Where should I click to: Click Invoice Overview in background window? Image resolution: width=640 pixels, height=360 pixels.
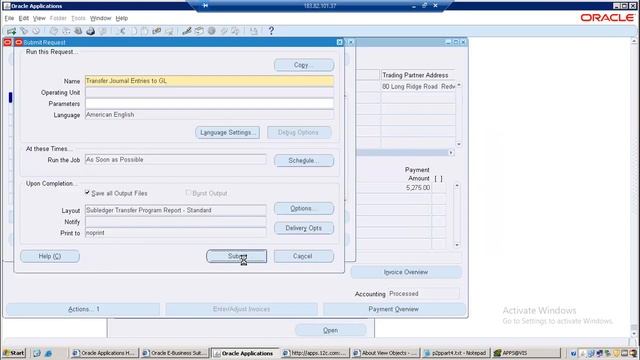[x=406, y=272]
